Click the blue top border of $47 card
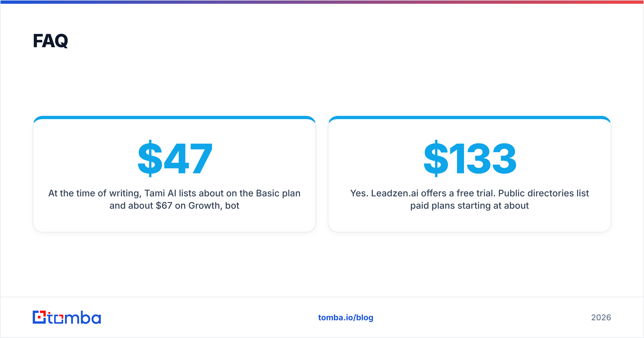 pos(174,117)
